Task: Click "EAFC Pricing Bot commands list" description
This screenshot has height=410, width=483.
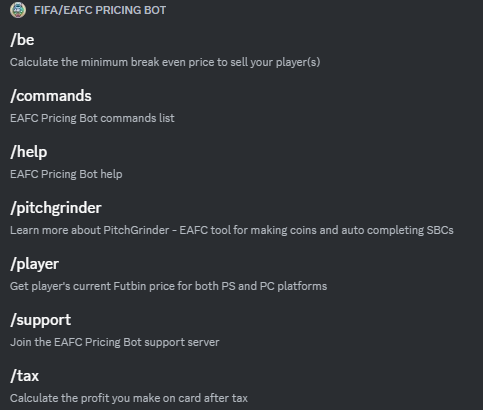Action: pos(92,118)
